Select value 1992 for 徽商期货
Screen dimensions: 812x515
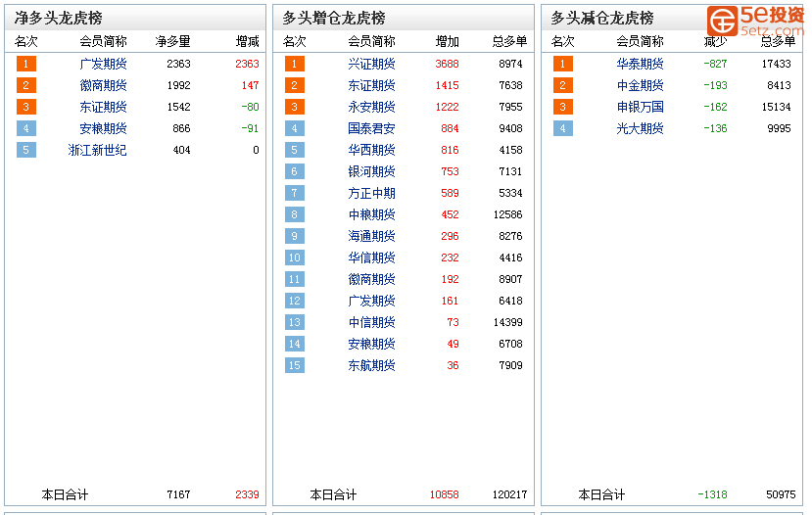coord(178,85)
